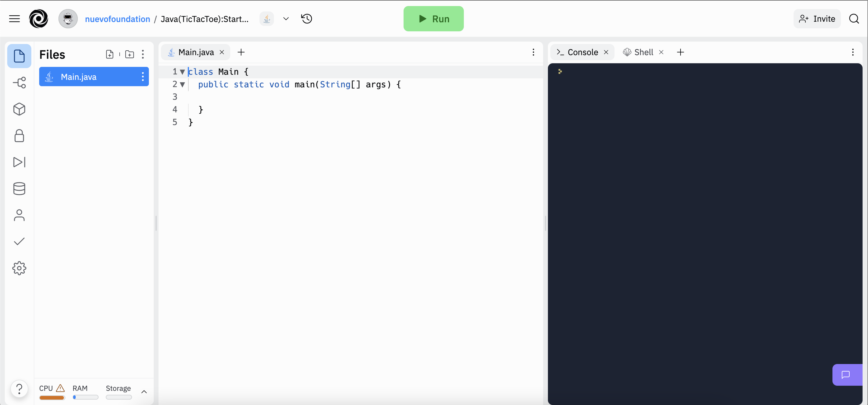Open the search icon in top bar
The width and height of the screenshot is (868, 405).
[854, 19]
